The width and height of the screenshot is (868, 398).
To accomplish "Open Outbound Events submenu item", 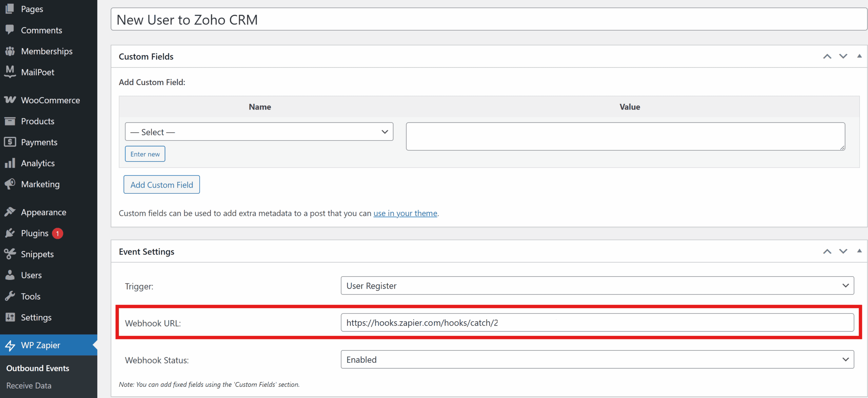I will point(38,368).
